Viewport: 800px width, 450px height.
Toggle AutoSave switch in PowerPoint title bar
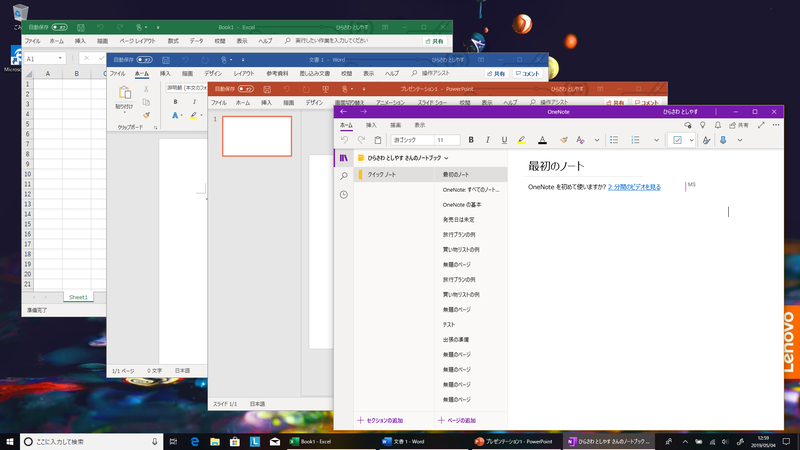pyautogui.click(x=245, y=89)
